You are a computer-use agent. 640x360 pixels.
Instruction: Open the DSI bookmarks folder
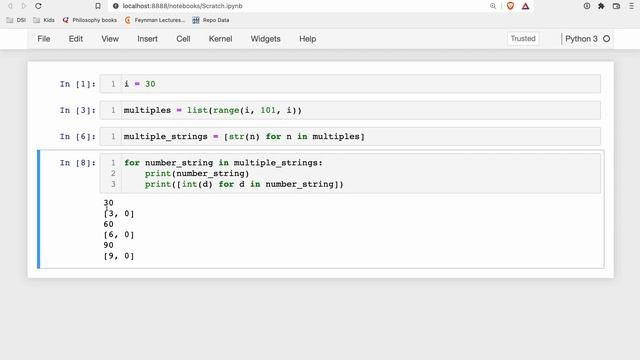[x=16, y=20]
